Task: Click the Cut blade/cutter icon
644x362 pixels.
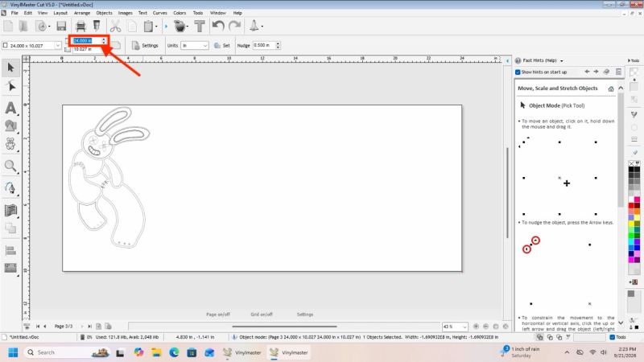Action: click(x=97, y=27)
